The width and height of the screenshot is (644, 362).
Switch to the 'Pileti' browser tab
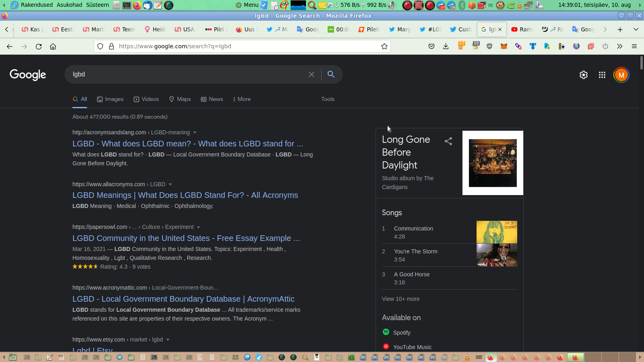tap(369, 29)
